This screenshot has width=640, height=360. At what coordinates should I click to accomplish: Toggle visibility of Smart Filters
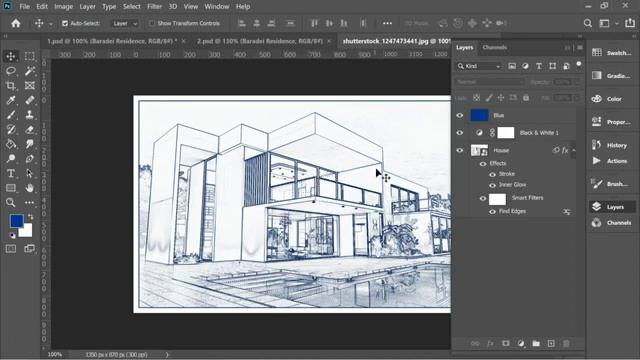[x=483, y=199]
